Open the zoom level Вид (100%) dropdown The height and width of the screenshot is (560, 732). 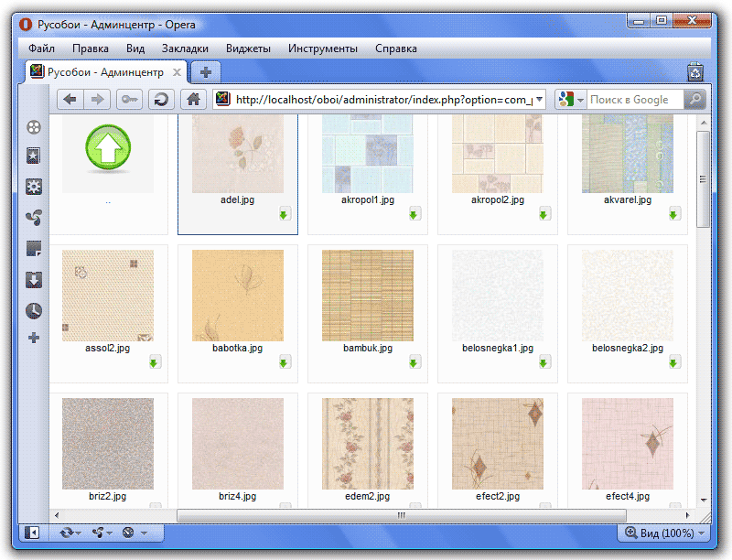click(665, 533)
